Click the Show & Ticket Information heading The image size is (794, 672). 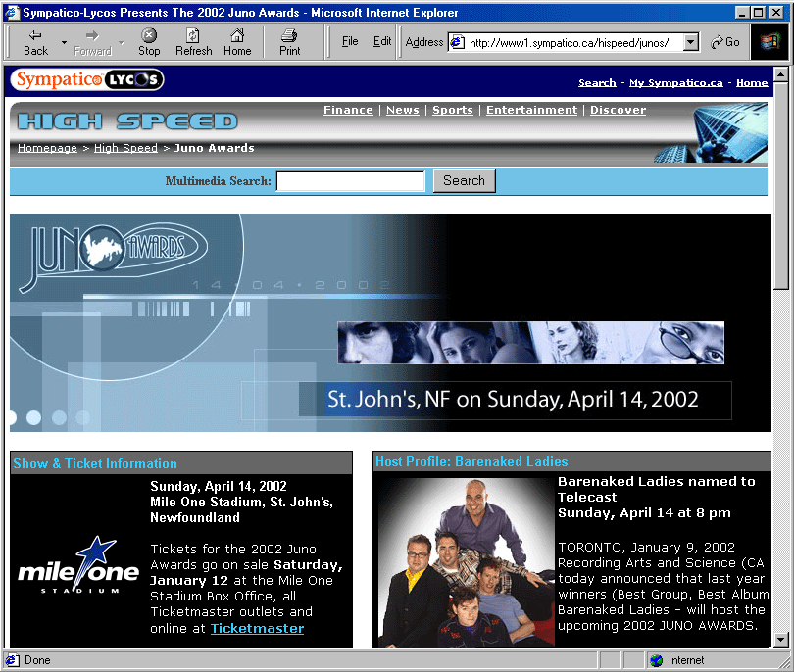point(95,463)
